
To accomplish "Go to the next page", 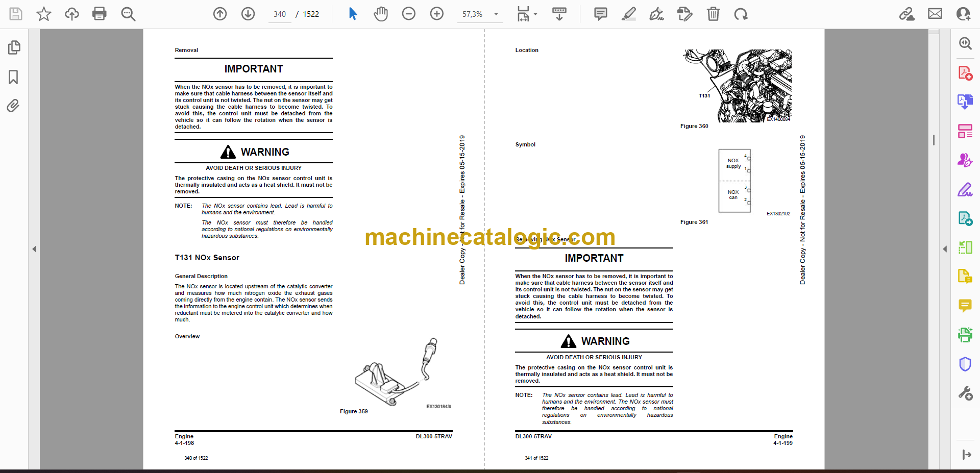I will click(x=248, y=14).
